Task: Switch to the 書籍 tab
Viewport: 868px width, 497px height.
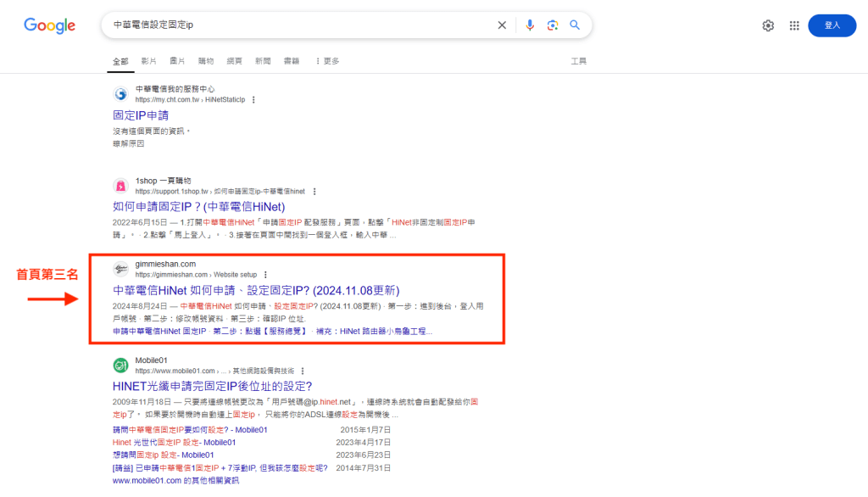Action: pos(292,61)
